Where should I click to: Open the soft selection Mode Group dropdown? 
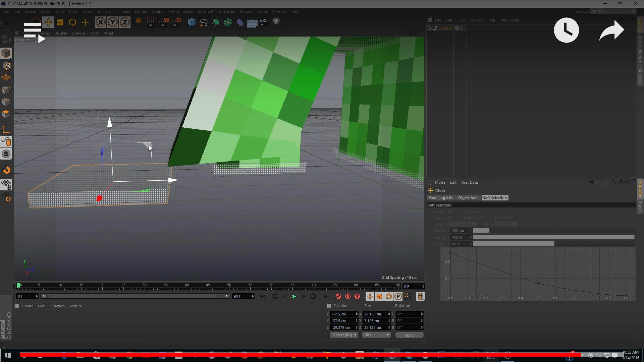[506, 224]
